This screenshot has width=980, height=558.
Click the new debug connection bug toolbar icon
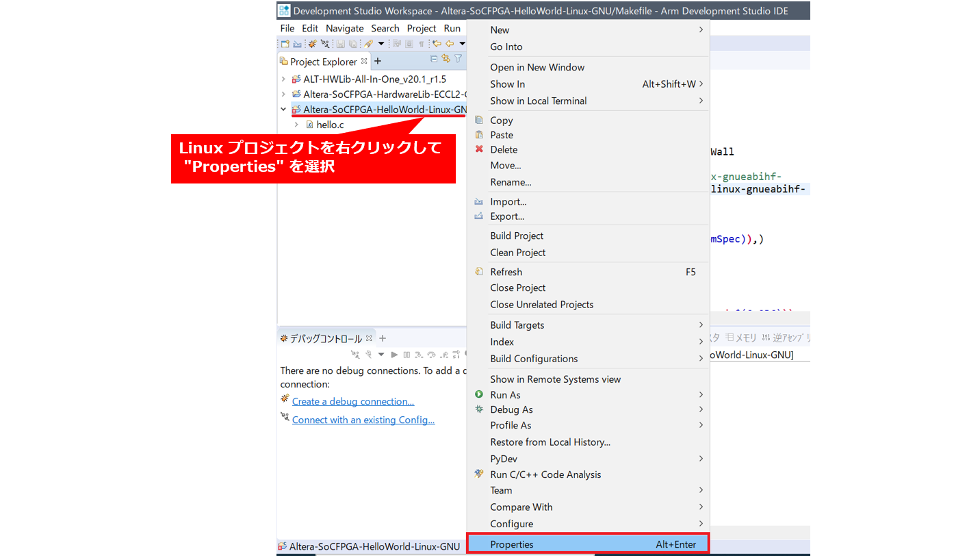(313, 44)
